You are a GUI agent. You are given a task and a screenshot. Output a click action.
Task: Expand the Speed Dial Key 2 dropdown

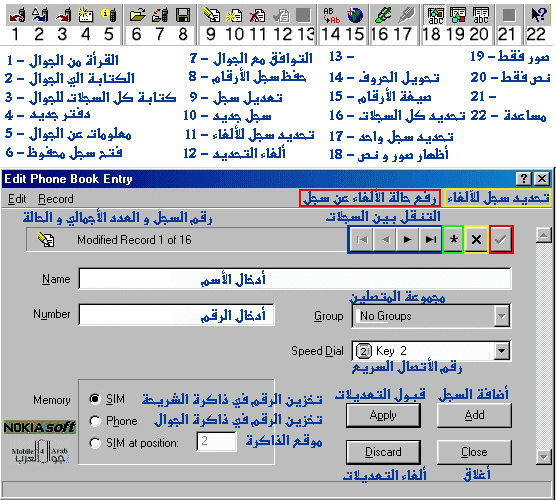502,351
